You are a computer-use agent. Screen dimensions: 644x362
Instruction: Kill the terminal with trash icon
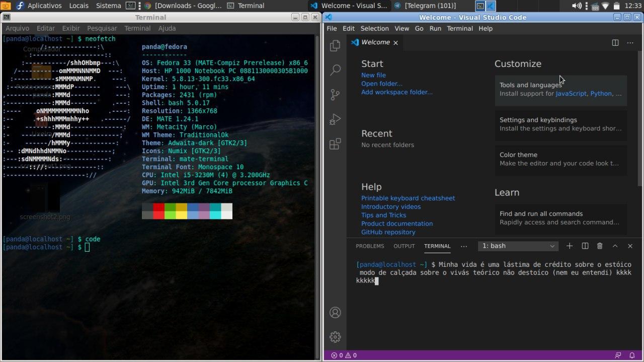point(600,246)
